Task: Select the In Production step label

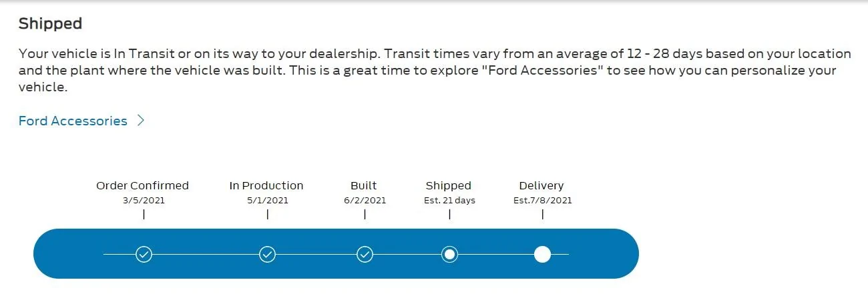Action: [x=266, y=185]
